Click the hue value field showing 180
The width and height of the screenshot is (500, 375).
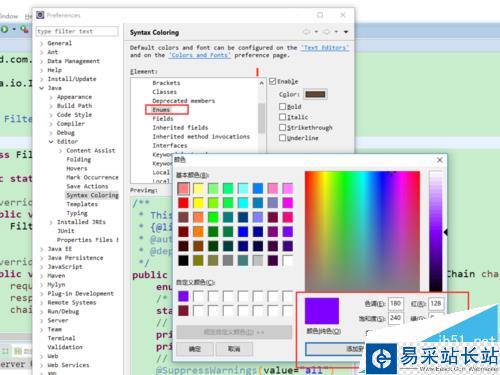(396, 304)
